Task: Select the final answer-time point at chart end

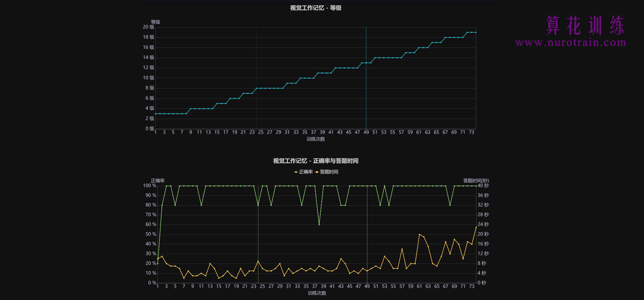Action: (476, 227)
